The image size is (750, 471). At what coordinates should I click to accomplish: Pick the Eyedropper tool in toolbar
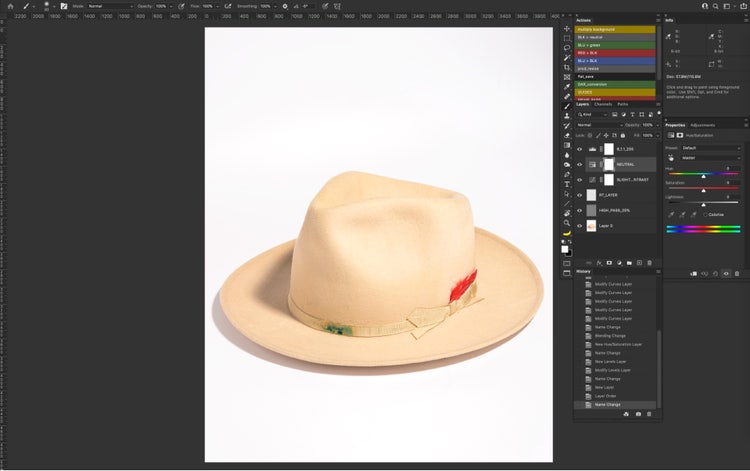pyautogui.click(x=567, y=86)
